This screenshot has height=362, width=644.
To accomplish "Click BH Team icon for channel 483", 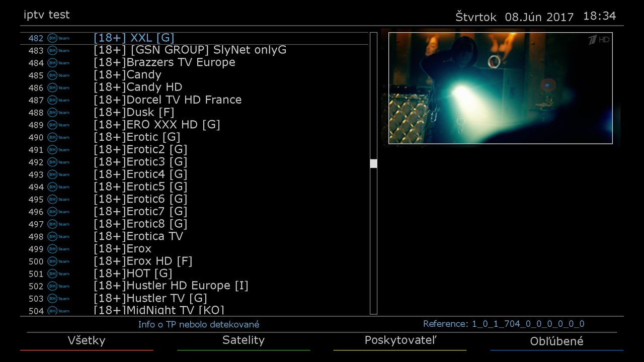I will 58,50.
